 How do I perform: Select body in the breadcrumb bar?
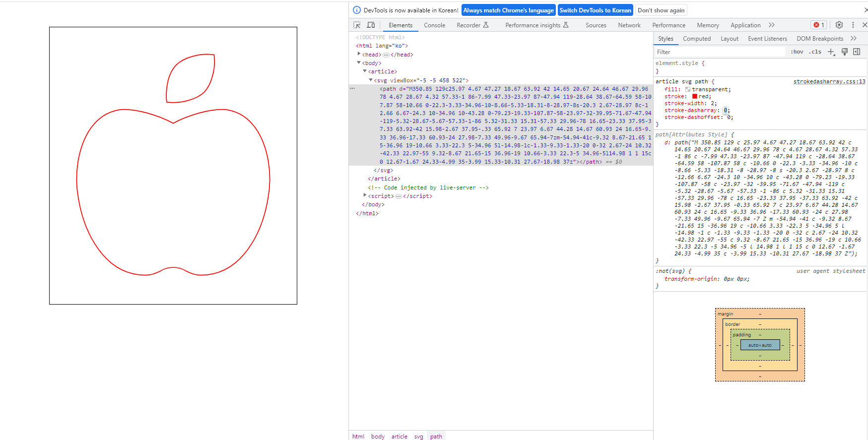[x=378, y=437]
